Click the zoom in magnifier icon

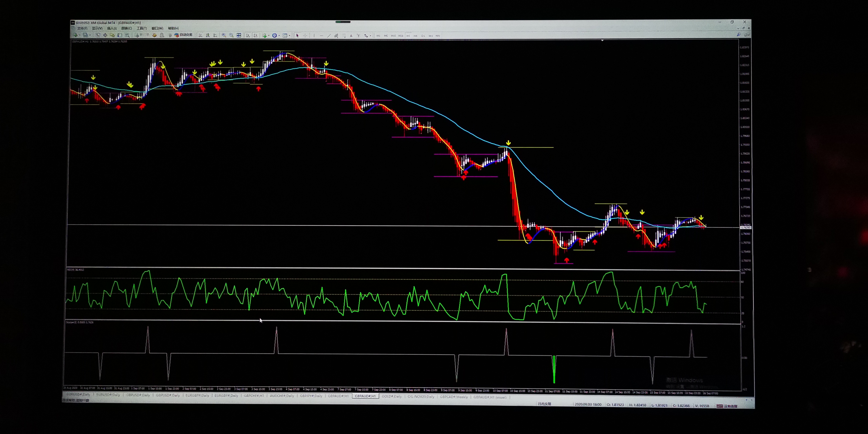tap(224, 35)
